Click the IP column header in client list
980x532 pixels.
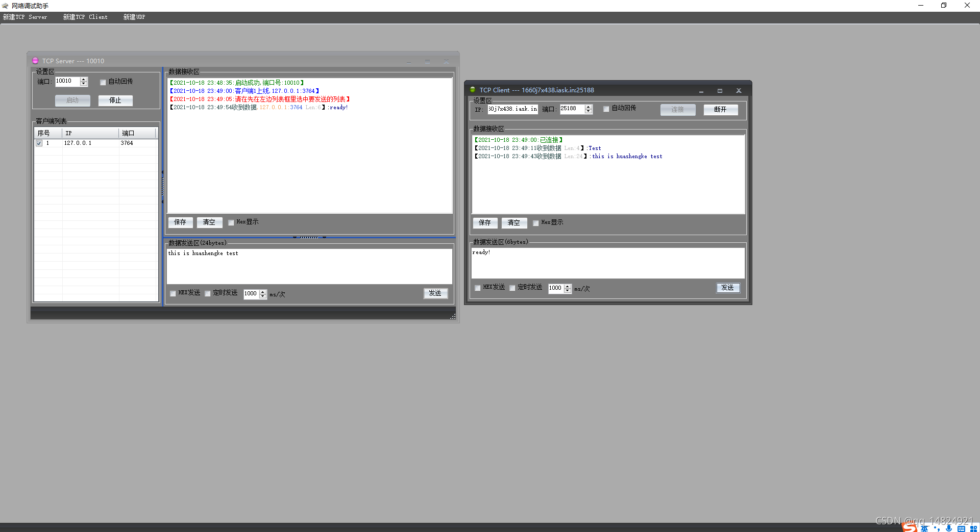tap(90, 133)
